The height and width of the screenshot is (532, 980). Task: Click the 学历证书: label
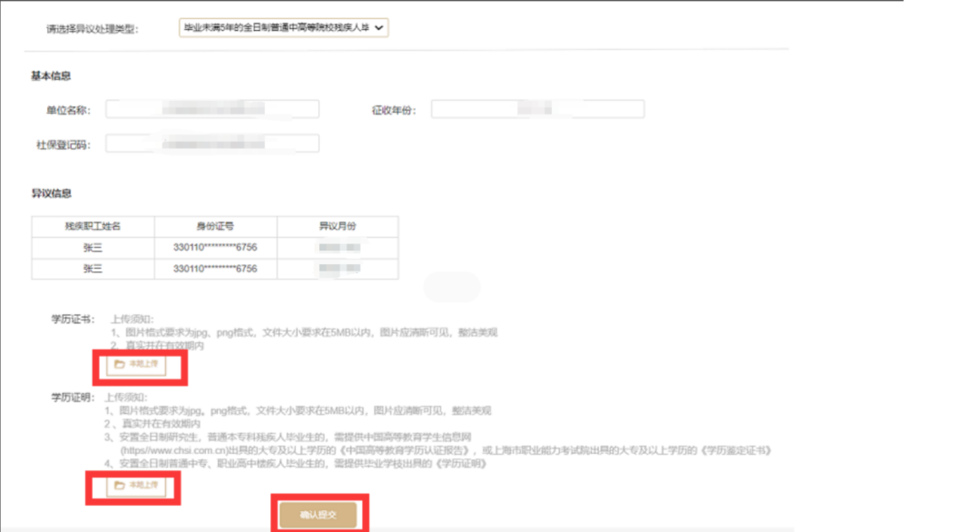click(73, 320)
